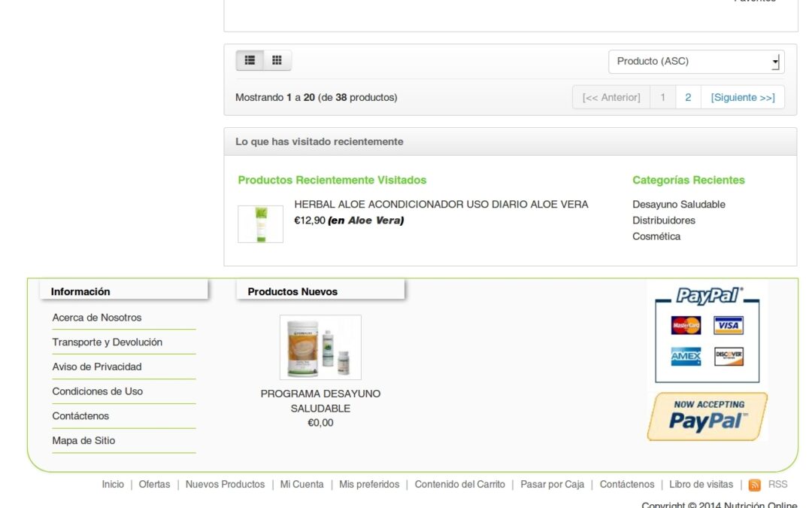Open Acerca de Nosotros page

click(97, 318)
